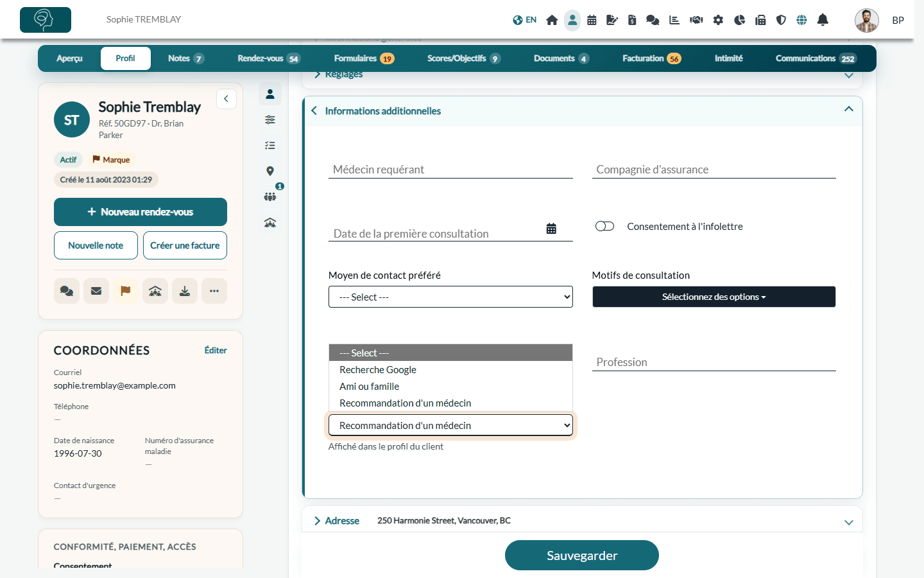Viewport: 924px width, 578px height.
Task: Open the pie chart reports icon
Action: click(739, 20)
